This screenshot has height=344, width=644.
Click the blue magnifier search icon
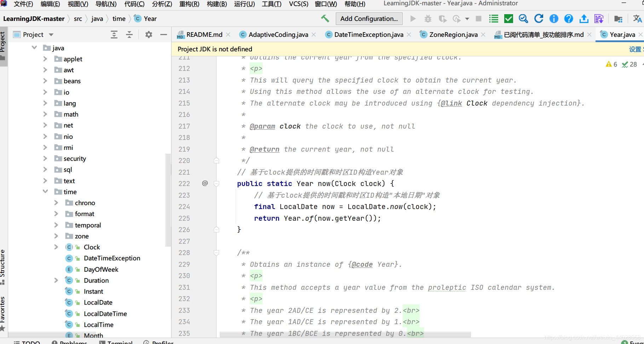pos(523,18)
